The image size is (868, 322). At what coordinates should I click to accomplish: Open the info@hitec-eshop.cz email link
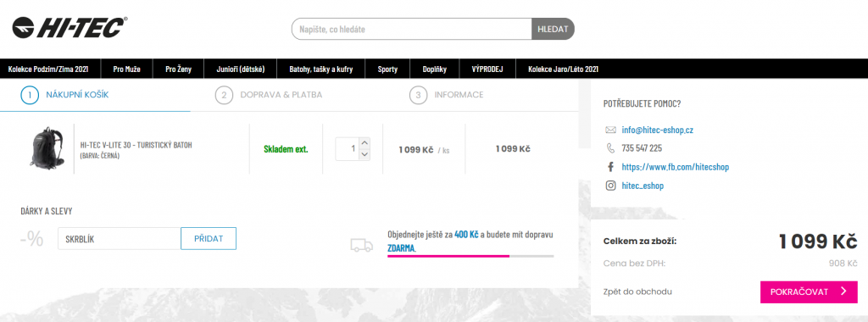pos(658,130)
